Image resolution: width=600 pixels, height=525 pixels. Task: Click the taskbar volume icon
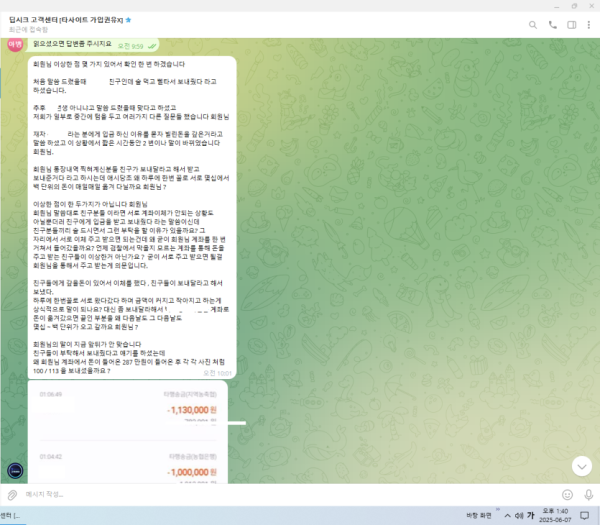coord(519,515)
